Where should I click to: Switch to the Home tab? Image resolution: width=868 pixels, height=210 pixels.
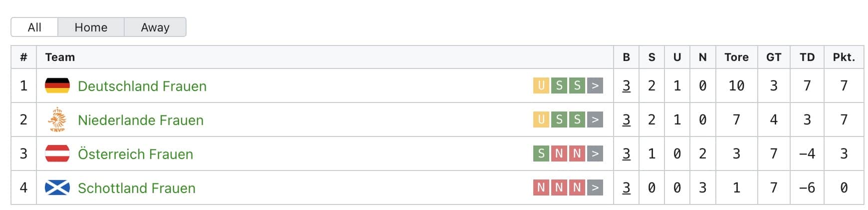click(91, 27)
